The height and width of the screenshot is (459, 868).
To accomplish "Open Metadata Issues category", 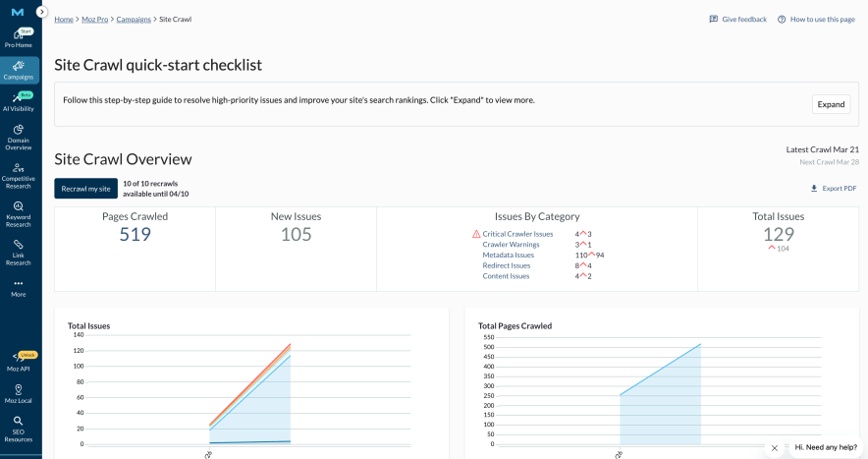I will click(x=509, y=255).
